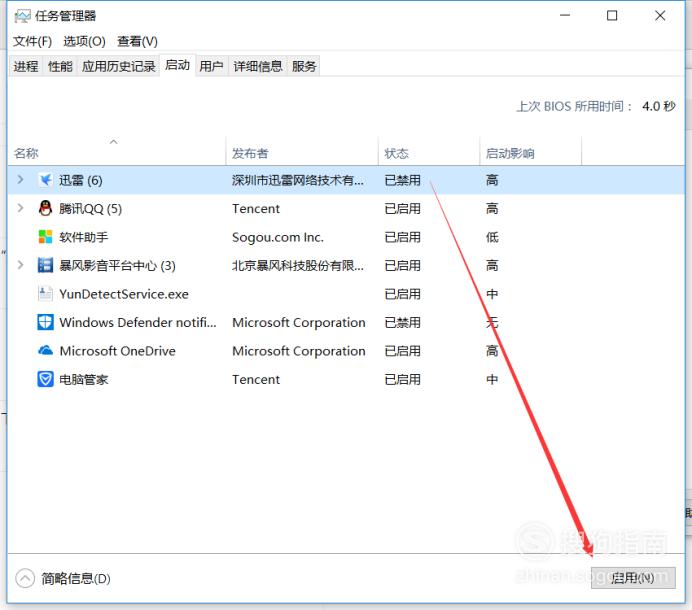Viewport: 692px width, 610px height.
Task: Sort by the 启动影响 column header
Action: [x=530, y=151]
